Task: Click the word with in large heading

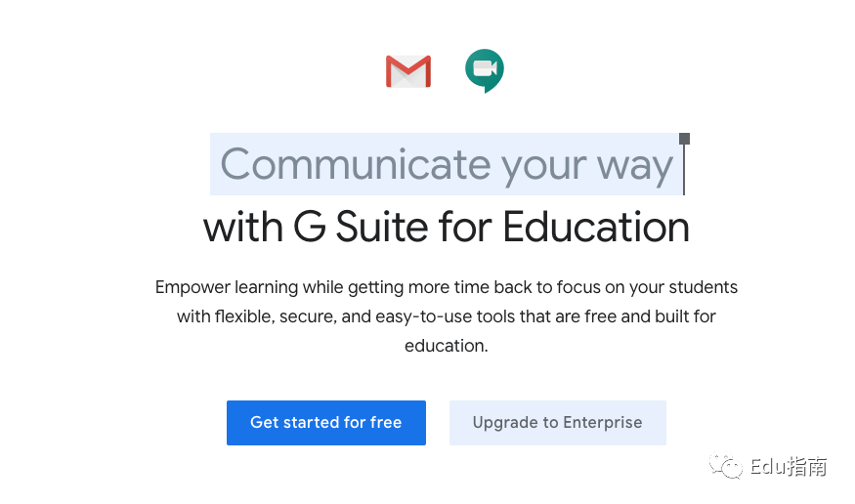Action: click(x=243, y=227)
